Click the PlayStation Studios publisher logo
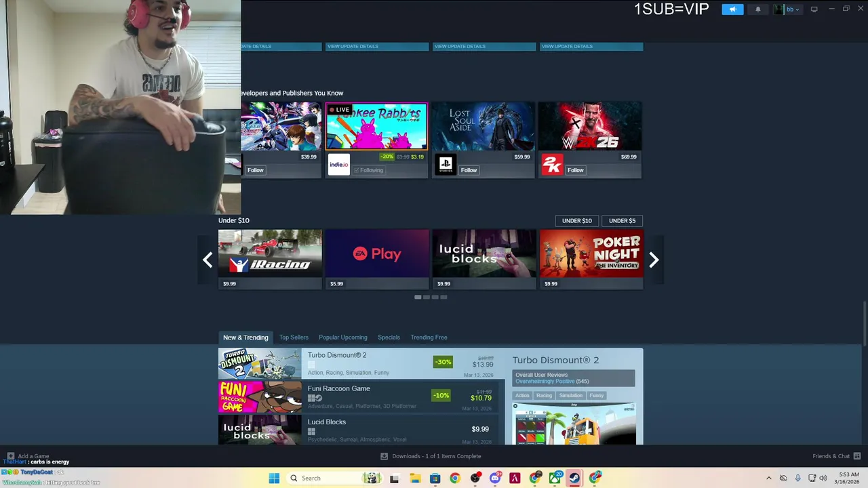 446,165
